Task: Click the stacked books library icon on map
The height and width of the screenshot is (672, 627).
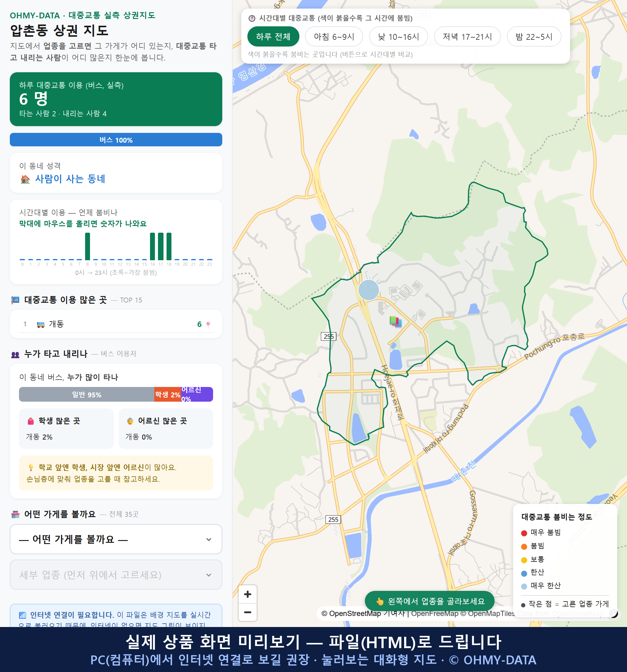Action: tap(395, 321)
